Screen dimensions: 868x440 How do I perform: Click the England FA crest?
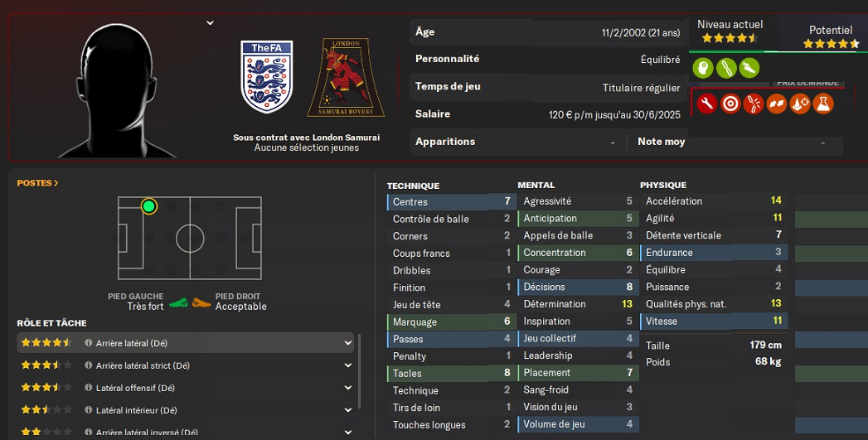[x=266, y=79]
